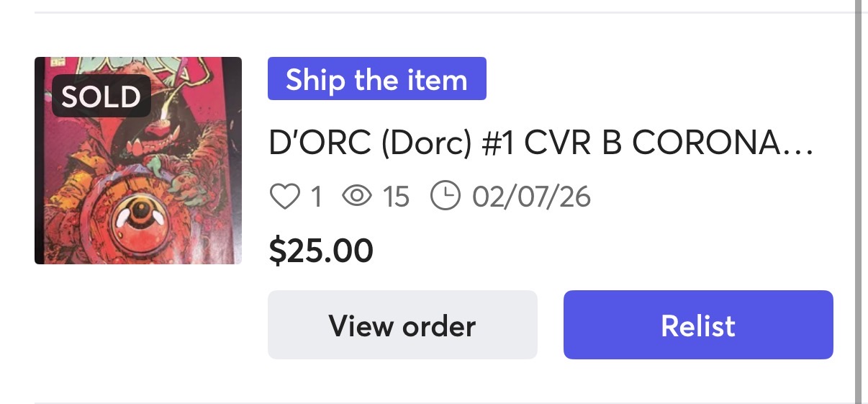Open the View order button
The image size is (868, 404).
click(402, 325)
